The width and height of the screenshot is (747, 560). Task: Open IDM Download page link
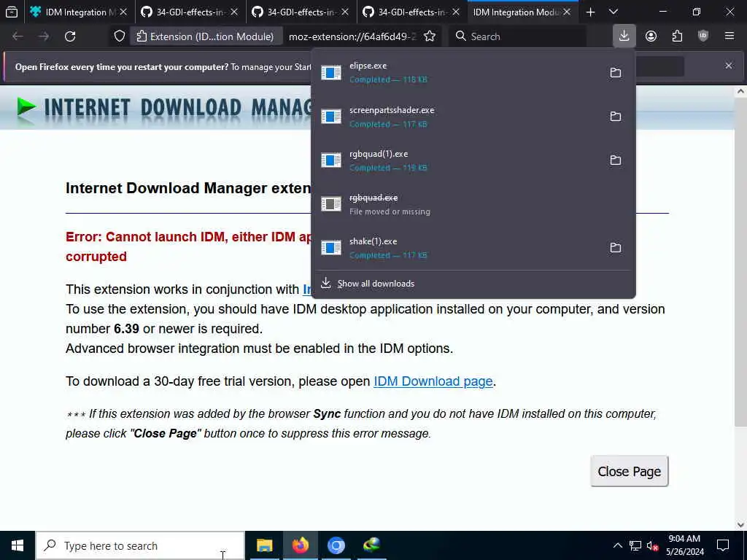(433, 381)
